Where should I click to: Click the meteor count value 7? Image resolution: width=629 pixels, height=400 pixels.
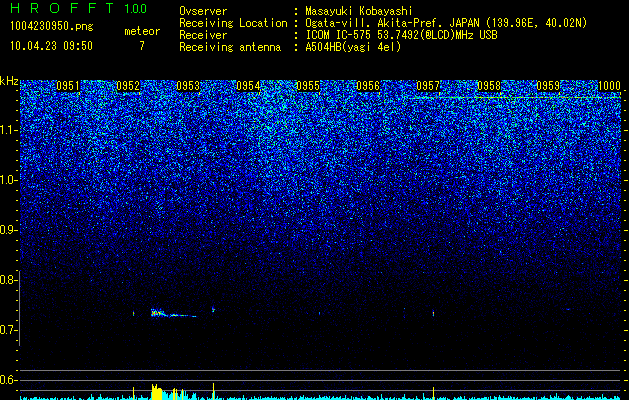[142, 46]
